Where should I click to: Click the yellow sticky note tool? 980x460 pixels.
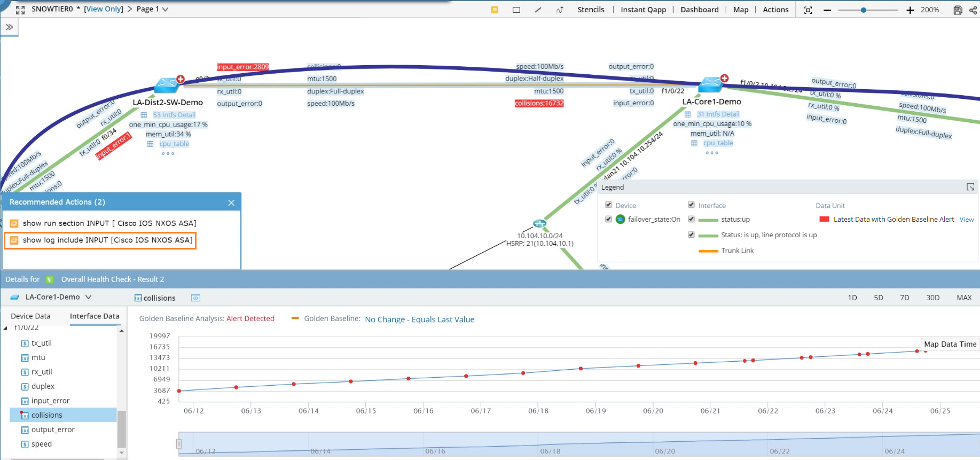click(495, 10)
